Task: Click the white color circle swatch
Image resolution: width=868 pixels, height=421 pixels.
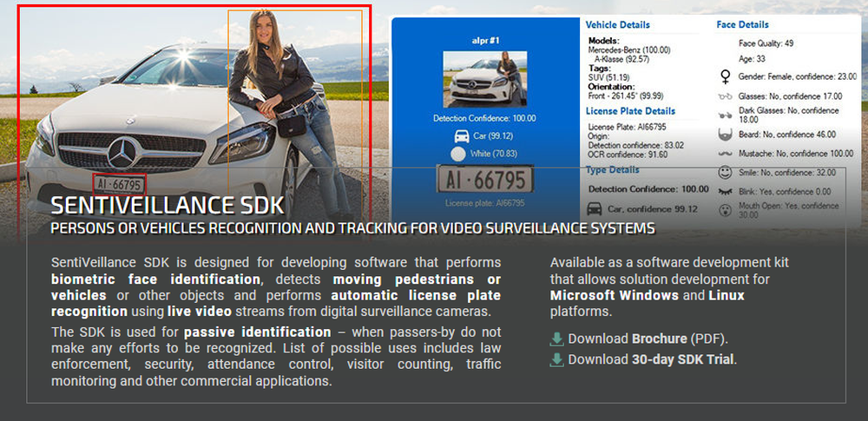Action: tap(457, 154)
